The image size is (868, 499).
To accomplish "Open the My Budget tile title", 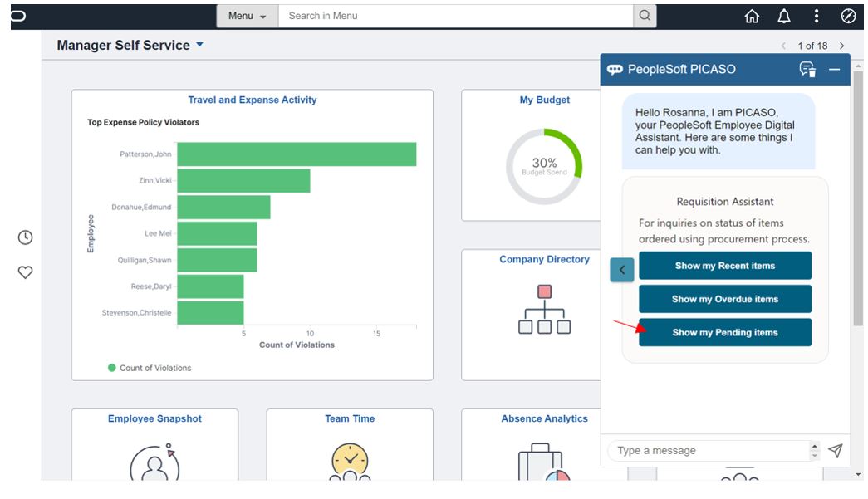I will pyautogui.click(x=545, y=100).
